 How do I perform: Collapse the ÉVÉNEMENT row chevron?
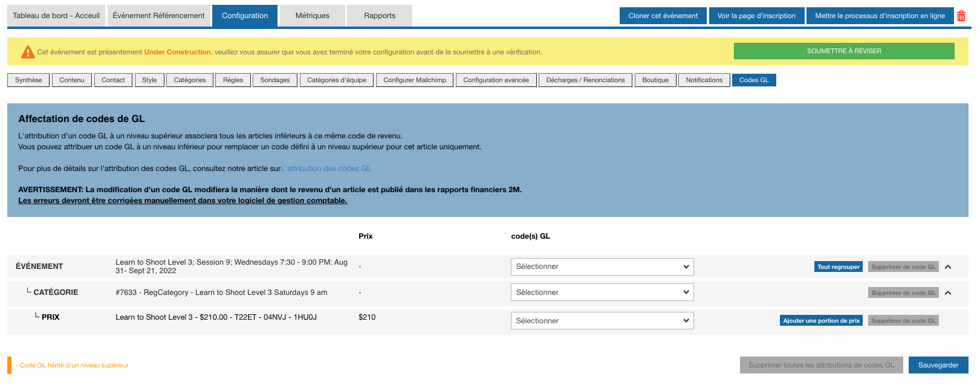click(x=948, y=267)
